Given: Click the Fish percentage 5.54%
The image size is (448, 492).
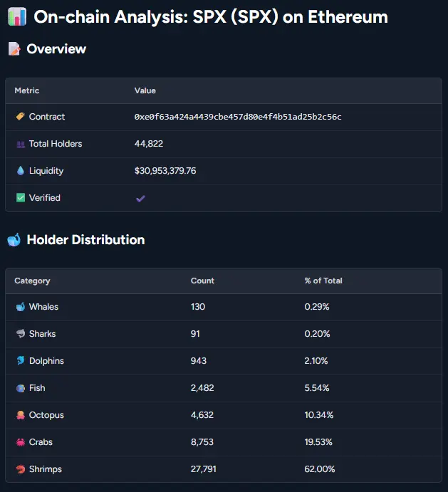Looking at the screenshot, I should [x=317, y=388].
